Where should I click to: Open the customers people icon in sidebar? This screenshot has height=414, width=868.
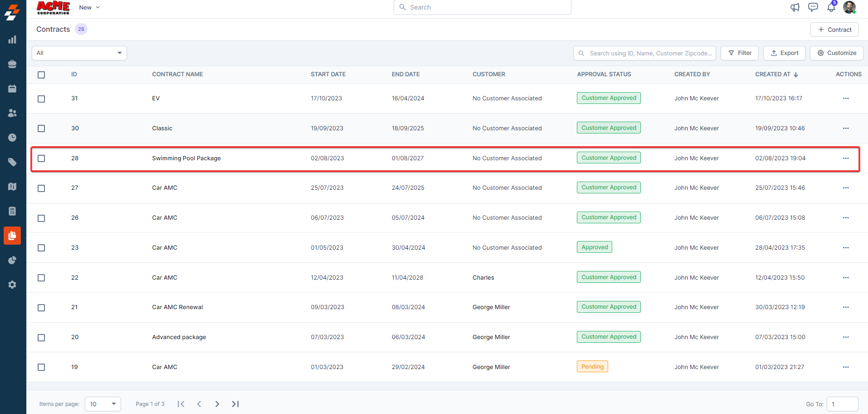[12, 113]
